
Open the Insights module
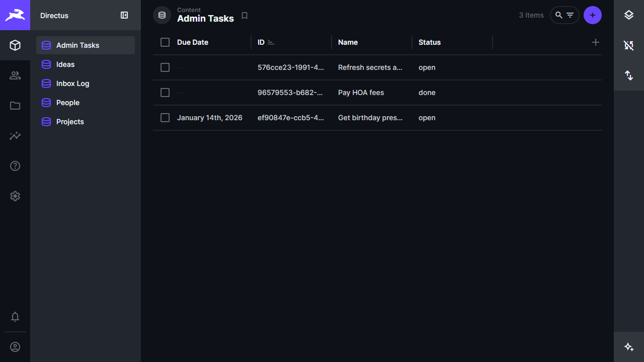click(x=15, y=136)
